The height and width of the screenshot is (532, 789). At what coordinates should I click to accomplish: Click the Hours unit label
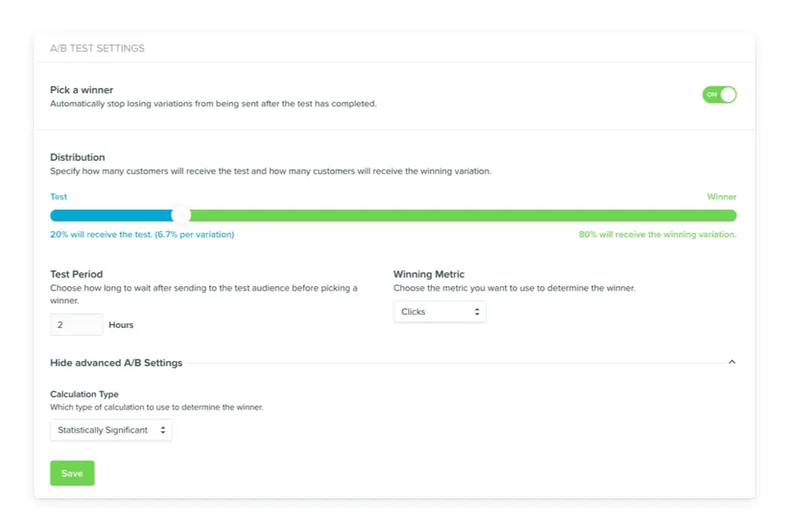click(121, 325)
